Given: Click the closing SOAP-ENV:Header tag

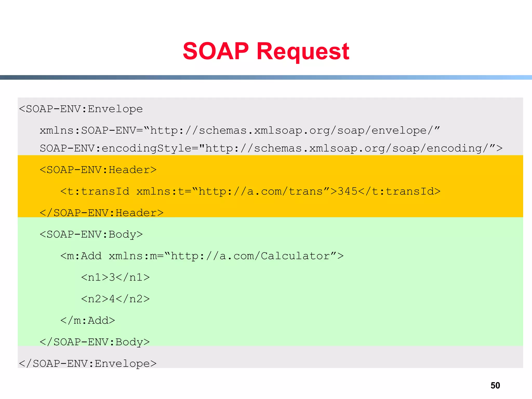Looking at the screenshot, I should 102,213.
